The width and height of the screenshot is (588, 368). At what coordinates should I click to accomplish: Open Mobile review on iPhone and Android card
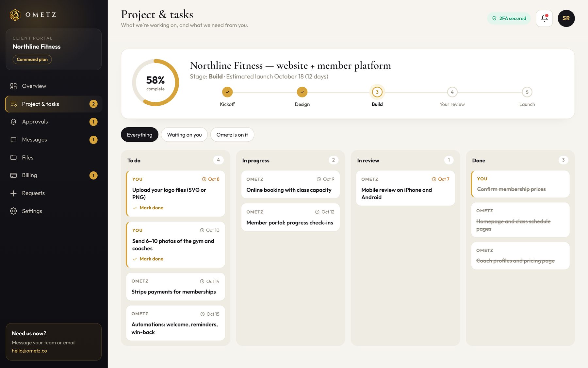tap(405, 188)
